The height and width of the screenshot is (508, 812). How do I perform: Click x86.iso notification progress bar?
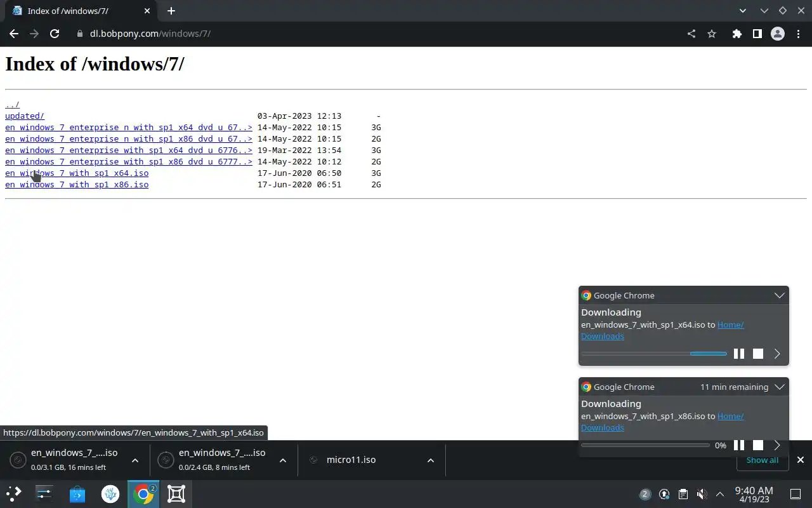click(645, 445)
